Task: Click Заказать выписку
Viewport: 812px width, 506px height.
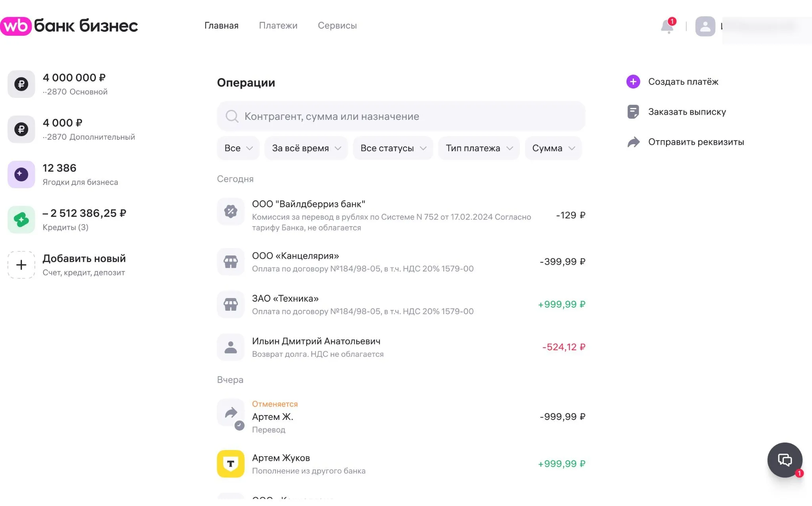Action: 687,112
